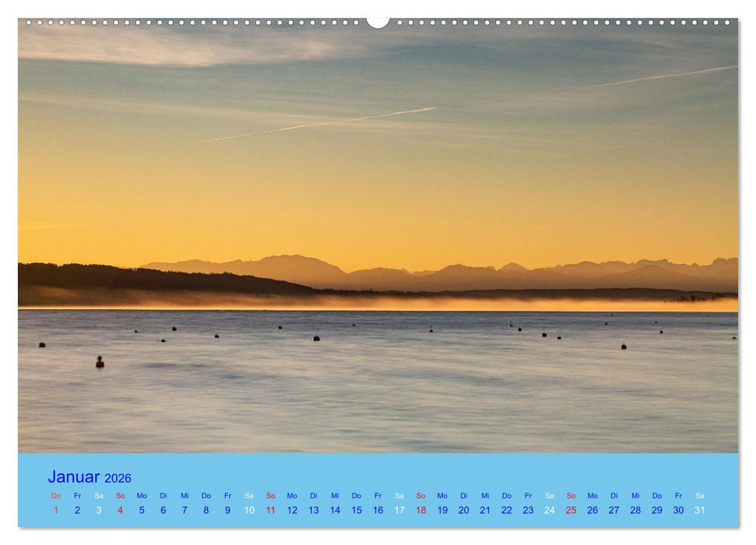
Task: Select the Mo header above date 5
Action: click(142, 494)
